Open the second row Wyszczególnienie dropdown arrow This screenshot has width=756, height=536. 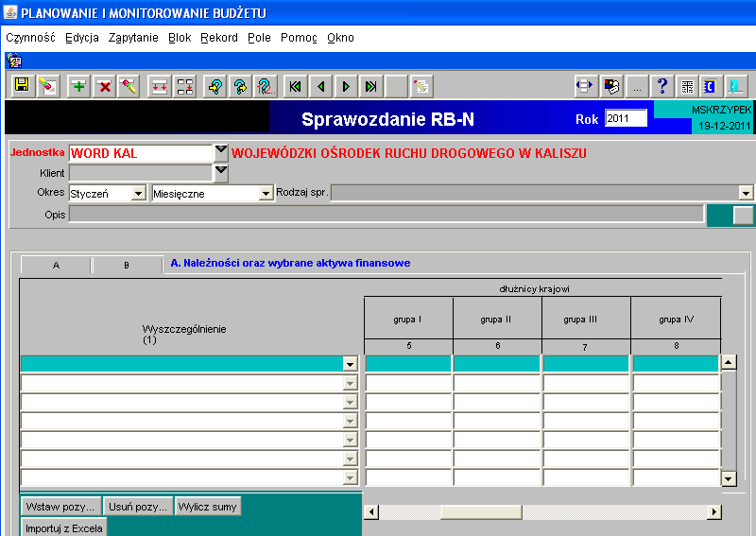coord(351,383)
